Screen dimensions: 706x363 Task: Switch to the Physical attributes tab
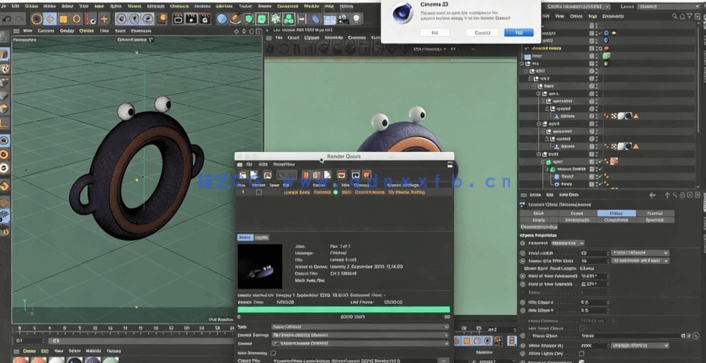point(655,213)
